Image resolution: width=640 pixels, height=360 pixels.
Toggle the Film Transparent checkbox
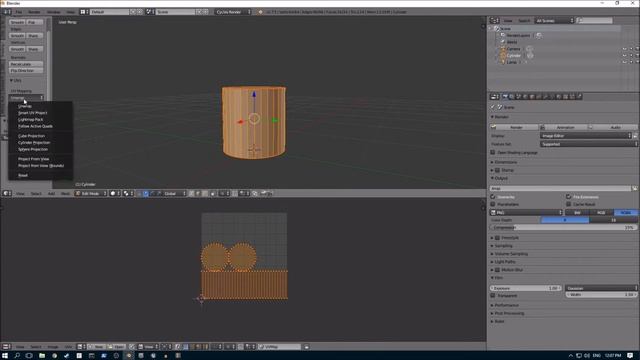(x=493, y=295)
